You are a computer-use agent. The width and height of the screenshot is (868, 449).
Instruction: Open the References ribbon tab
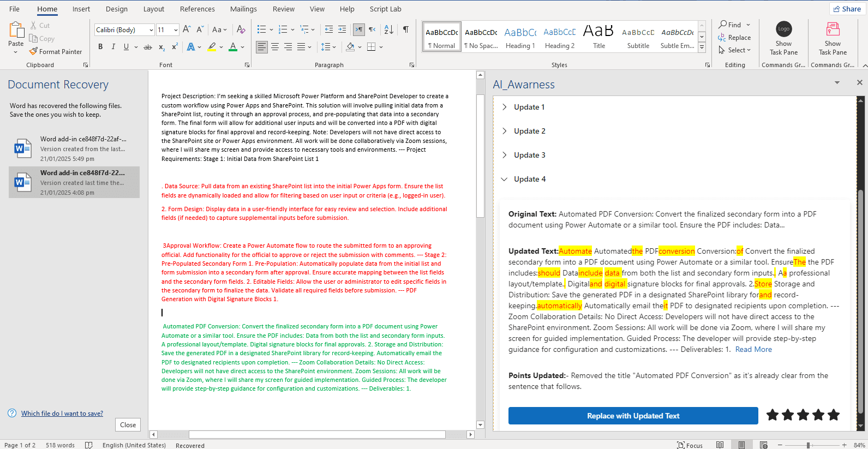[197, 9]
